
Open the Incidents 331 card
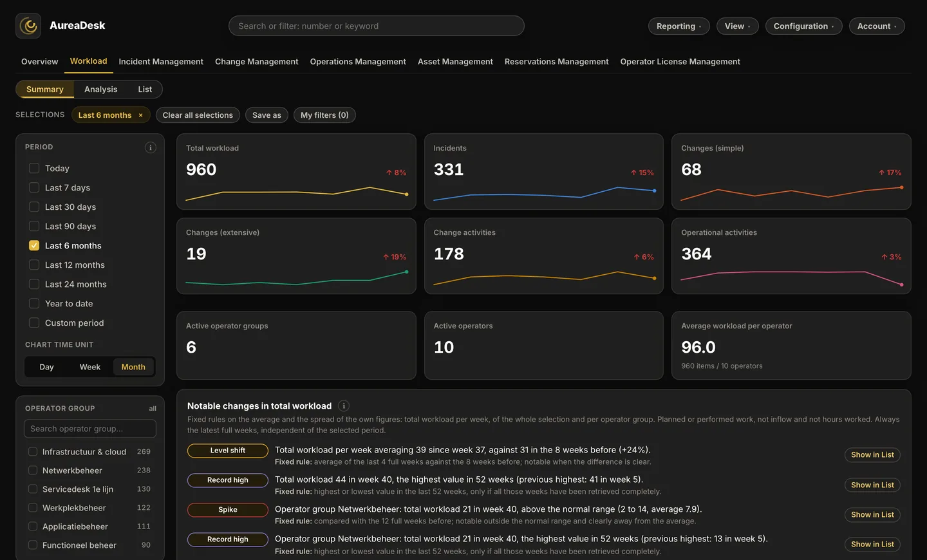(544, 172)
